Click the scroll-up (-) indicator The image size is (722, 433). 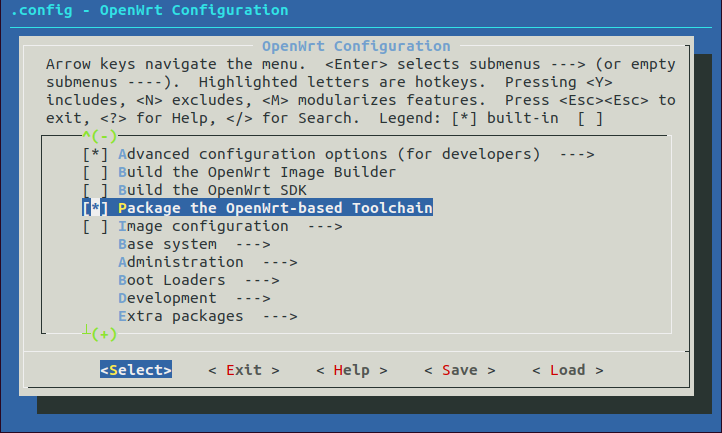99,136
